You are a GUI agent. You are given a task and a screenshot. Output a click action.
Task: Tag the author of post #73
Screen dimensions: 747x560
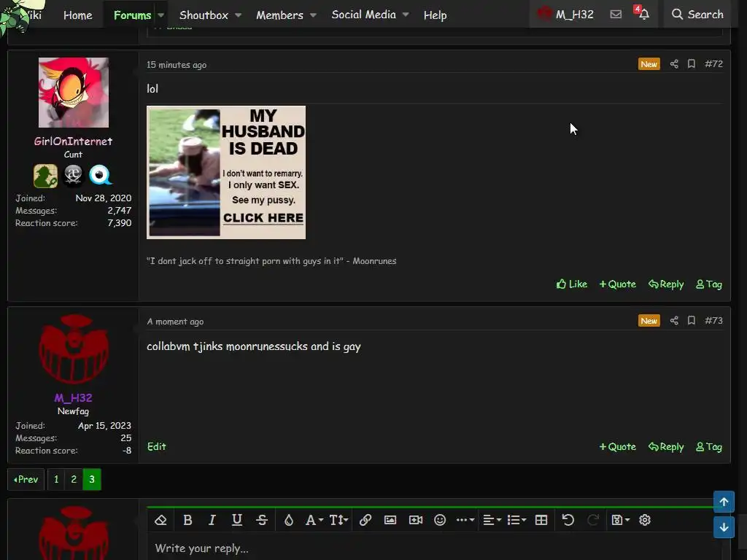(x=709, y=447)
